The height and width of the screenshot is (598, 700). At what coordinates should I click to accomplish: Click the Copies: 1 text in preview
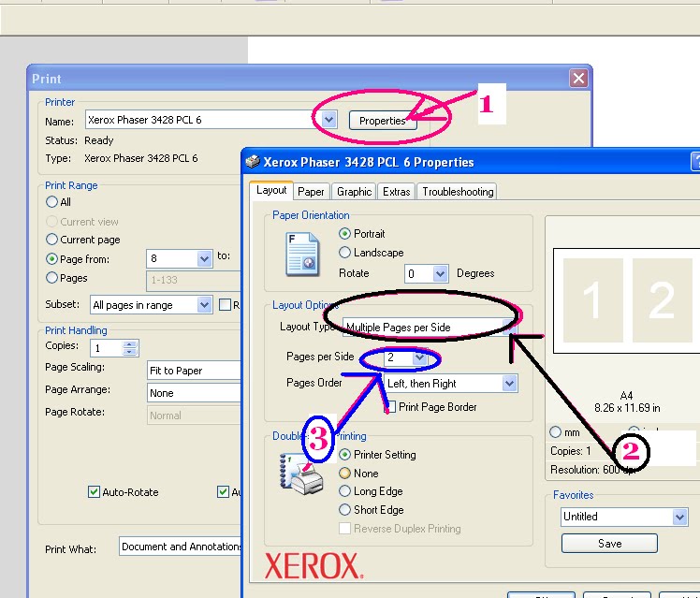571,451
